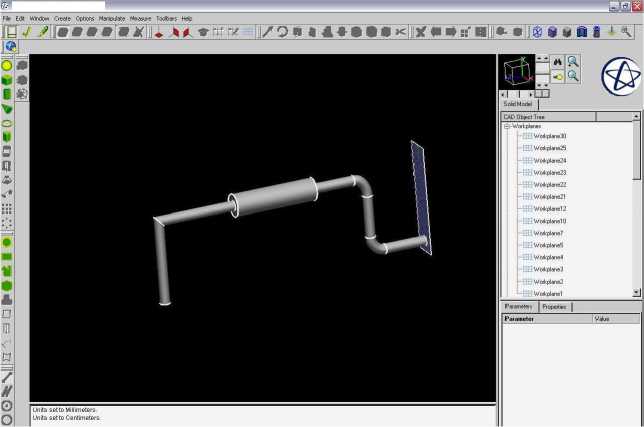Click the yellow light bulb icon

click(557, 76)
